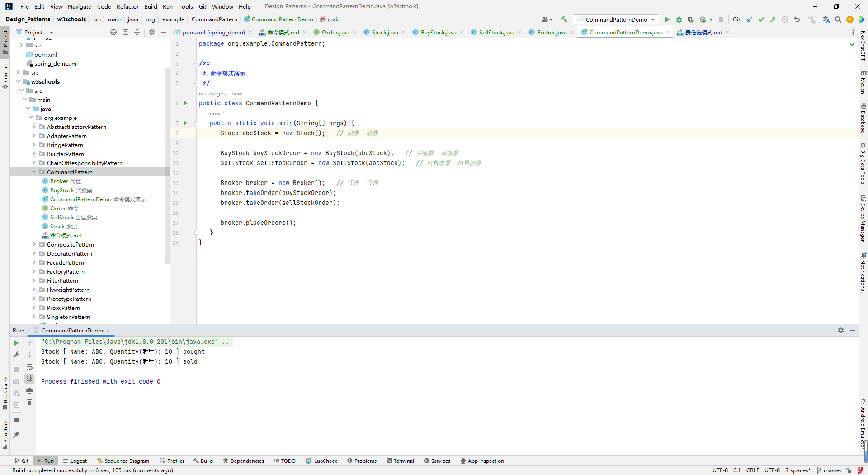Run CommandPatternDemo with the green toolbar play button

667,19
